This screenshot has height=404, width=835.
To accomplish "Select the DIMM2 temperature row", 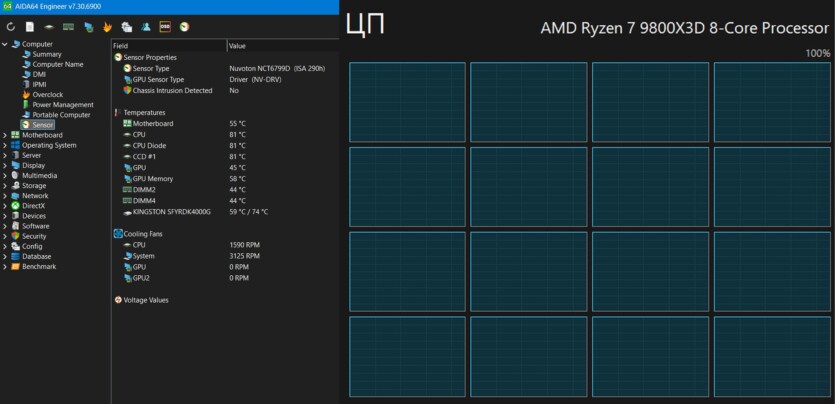I will point(225,190).
